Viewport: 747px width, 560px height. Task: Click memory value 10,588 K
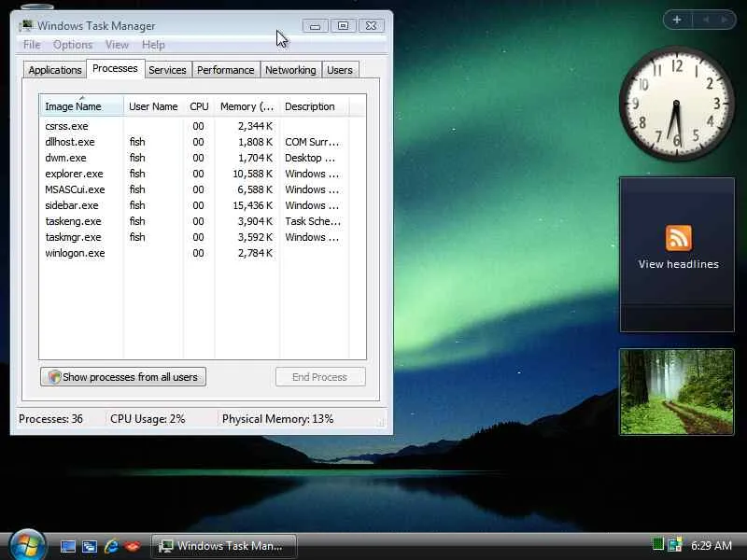tap(252, 174)
